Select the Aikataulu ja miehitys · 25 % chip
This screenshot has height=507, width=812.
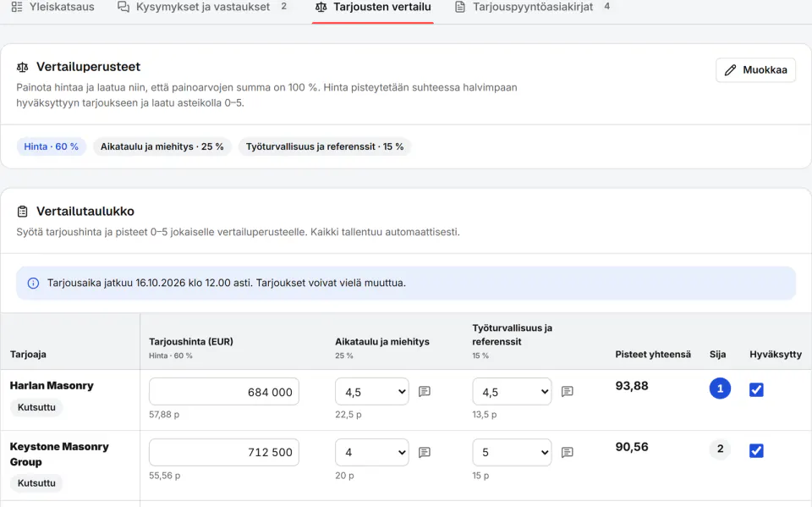point(162,146)
